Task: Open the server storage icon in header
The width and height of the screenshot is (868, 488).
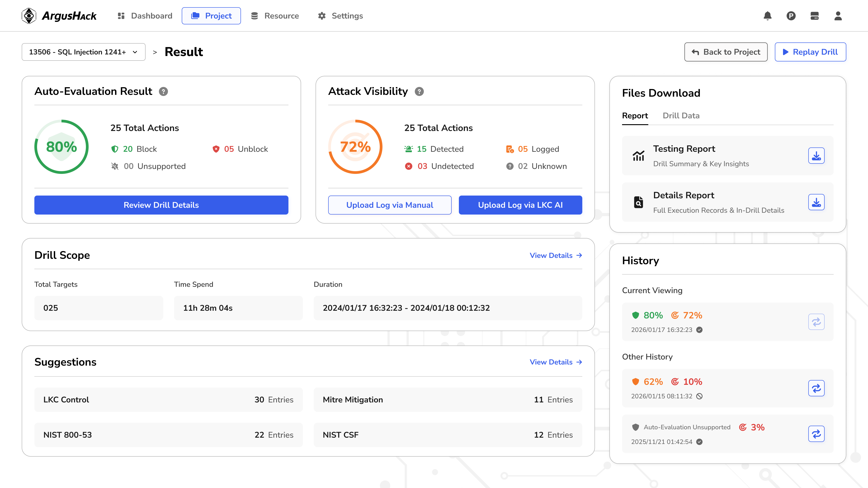Action: (x=815, y=16)
